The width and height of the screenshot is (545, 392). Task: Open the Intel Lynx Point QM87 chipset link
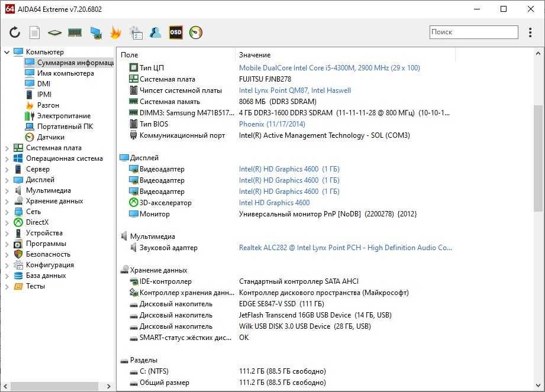(295, 90)
